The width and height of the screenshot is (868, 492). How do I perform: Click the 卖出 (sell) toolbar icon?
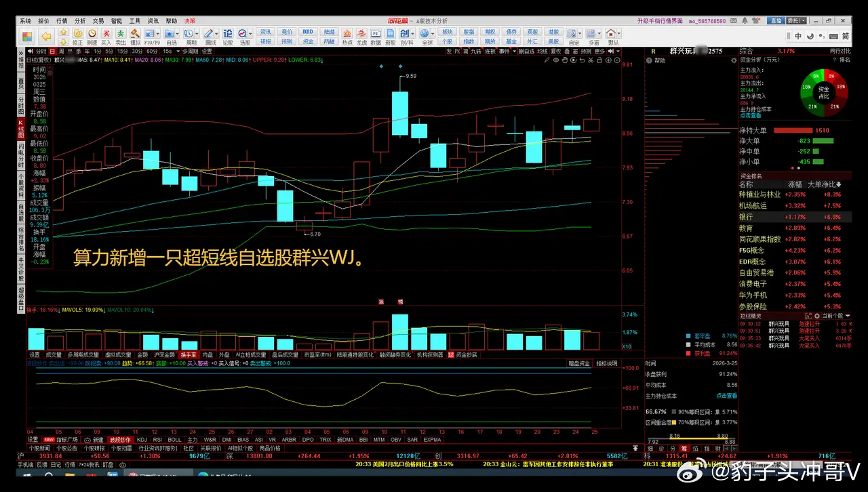point(121,36)
